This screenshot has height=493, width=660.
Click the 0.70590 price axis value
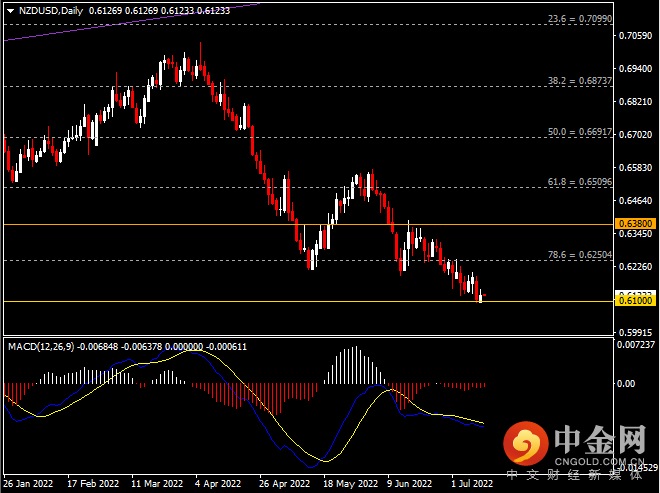coord(635,36)
